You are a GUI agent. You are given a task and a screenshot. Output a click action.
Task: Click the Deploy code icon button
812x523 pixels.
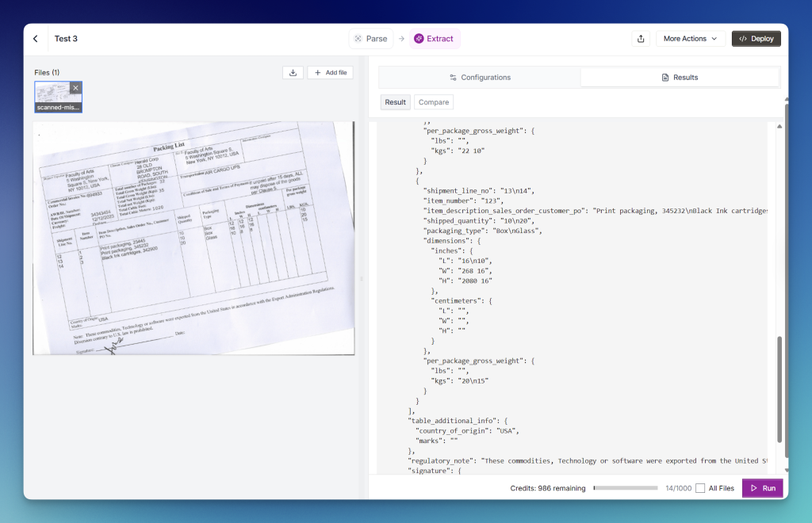tap(756, 39)
